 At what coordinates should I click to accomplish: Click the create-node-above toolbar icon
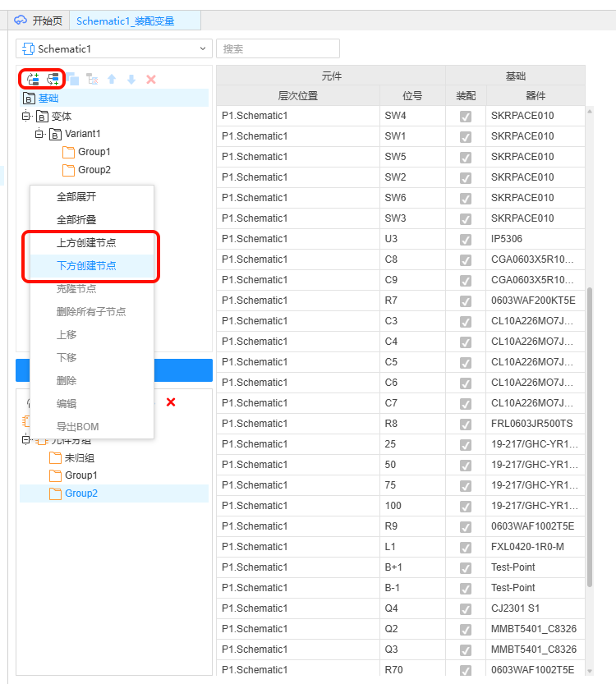(33, 79)
